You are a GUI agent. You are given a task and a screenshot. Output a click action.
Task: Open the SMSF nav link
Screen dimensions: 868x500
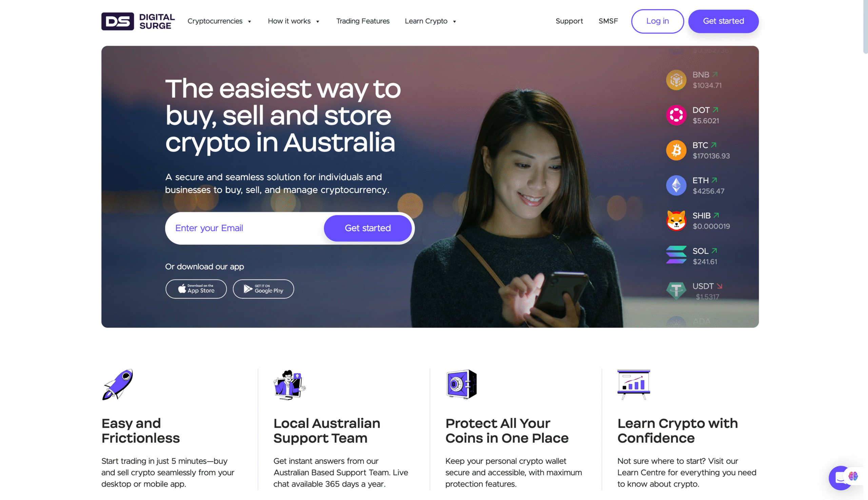[608, 21]
